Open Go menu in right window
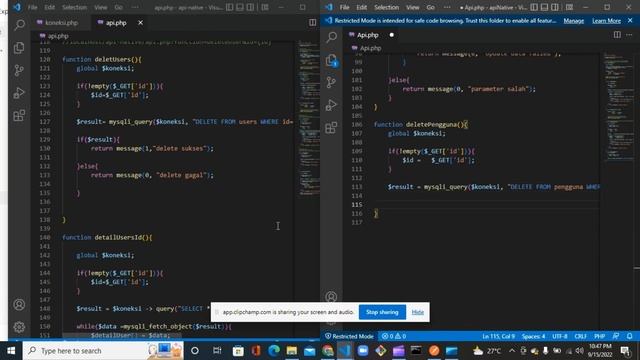Image resolution: width=640 pixels, height=360 pixels. click(431, 7)
